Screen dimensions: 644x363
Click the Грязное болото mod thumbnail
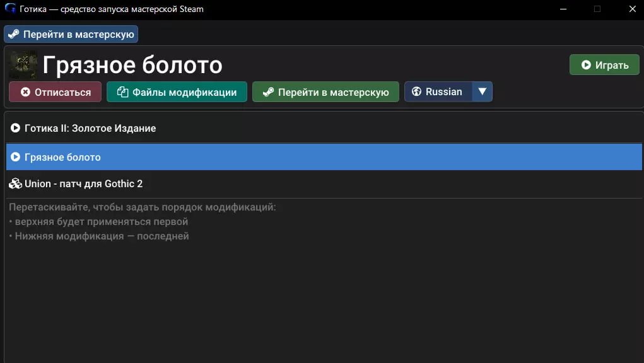[23, 65]
